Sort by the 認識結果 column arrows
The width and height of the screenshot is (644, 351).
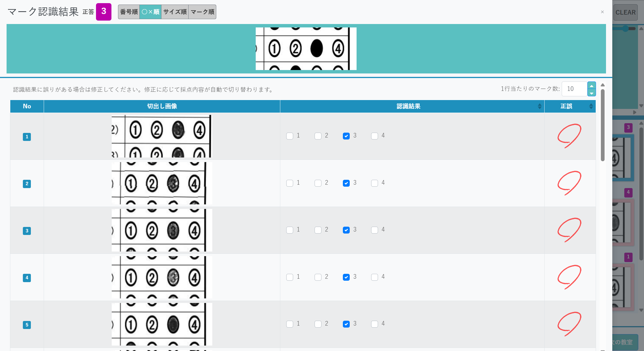539,106
